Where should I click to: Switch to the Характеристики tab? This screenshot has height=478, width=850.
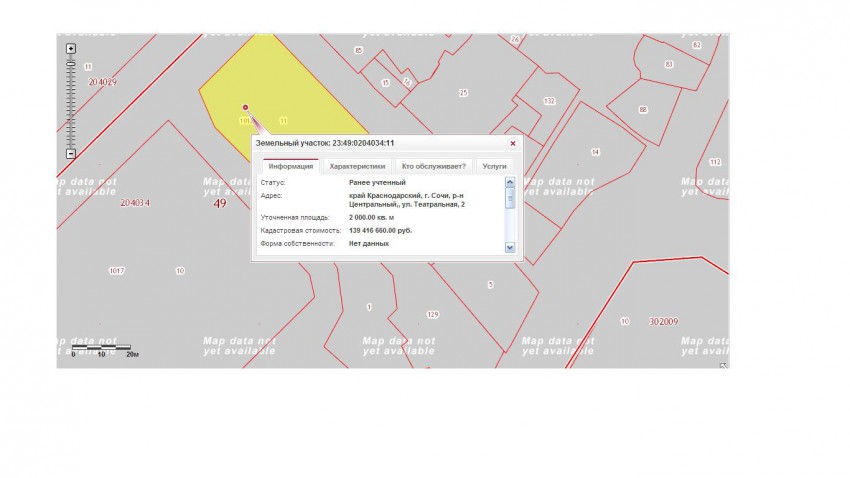point(357,166)
